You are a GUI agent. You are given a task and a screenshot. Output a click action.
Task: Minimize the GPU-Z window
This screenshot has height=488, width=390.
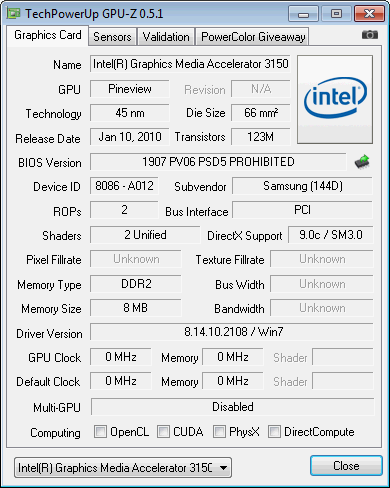click(x=303, y=14)
